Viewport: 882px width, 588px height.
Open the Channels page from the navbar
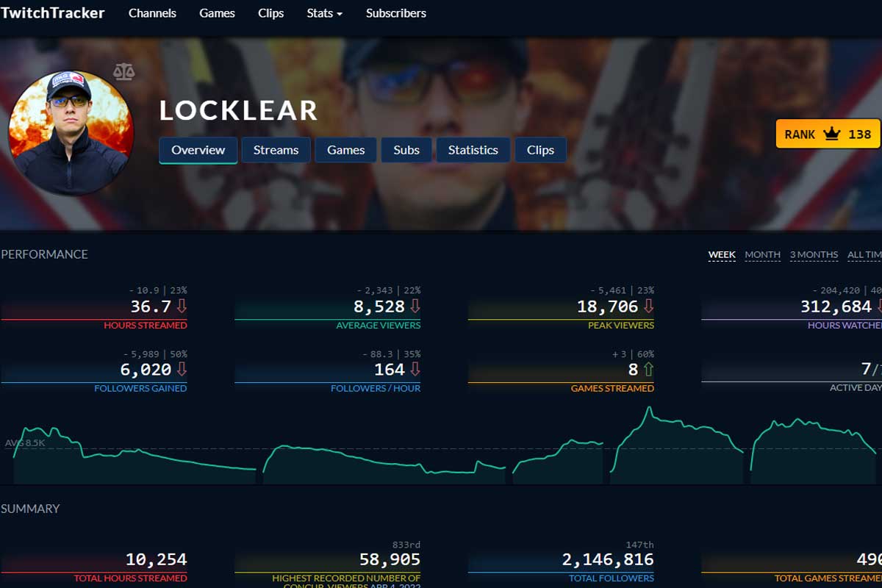pyautogui.click(x=152, y=12)
